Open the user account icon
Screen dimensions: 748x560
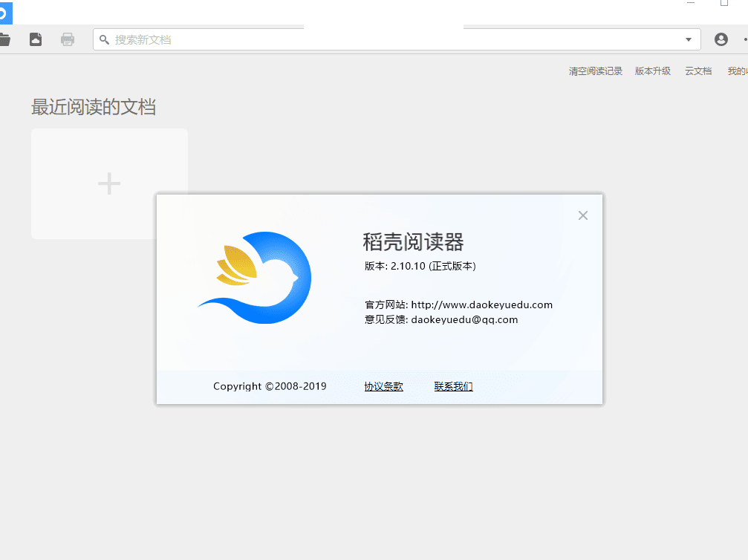(x=721, y=39)
